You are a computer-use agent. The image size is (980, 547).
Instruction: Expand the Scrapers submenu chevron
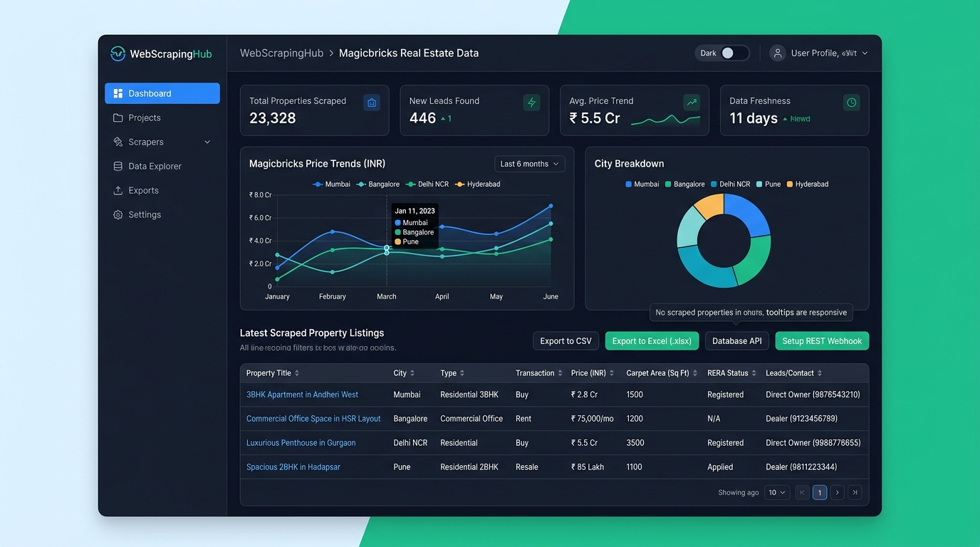(x=207, y=142)
